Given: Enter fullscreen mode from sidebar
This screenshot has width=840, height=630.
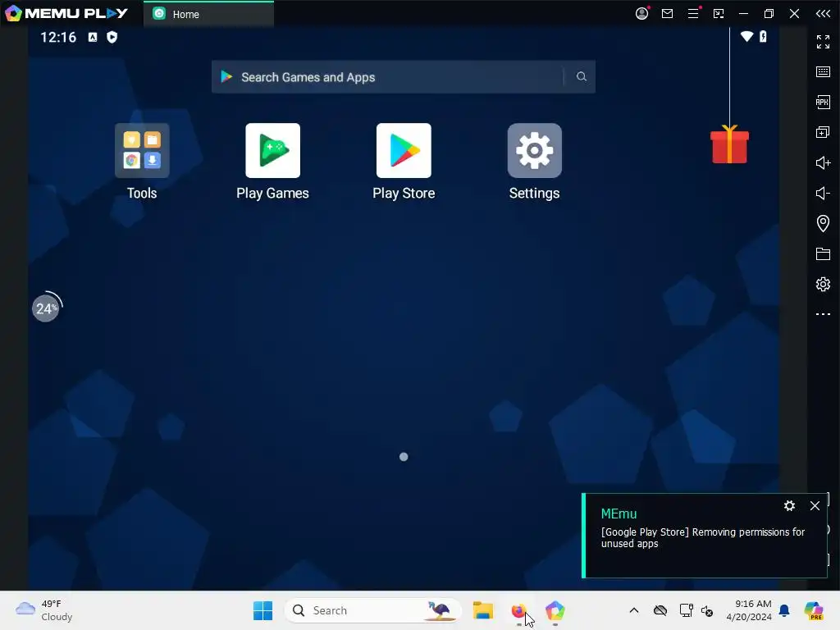Looking at the screenshot, I should (x=823, y=41).
